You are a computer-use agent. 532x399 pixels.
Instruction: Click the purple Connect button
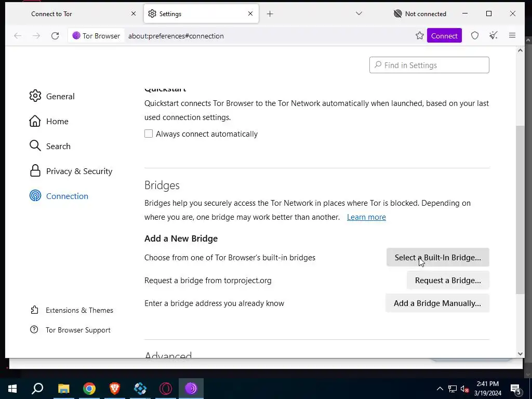click(444, 36)
